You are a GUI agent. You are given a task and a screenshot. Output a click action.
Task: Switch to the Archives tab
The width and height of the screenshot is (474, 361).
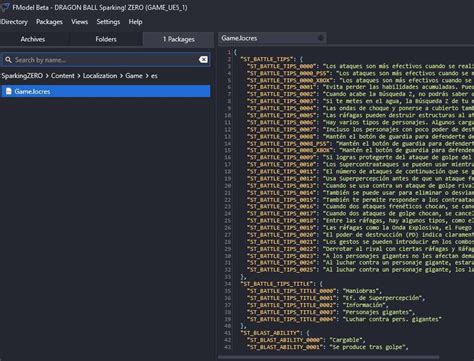33,39
